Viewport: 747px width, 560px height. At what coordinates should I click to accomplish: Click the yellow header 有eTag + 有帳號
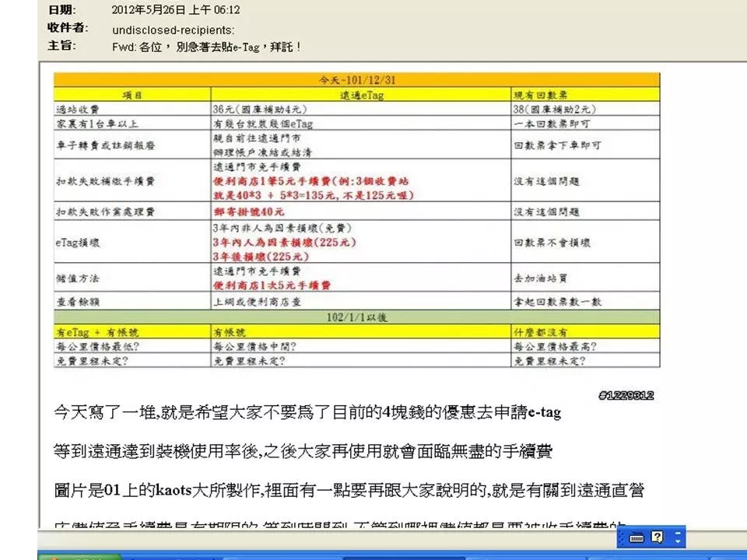coord(98,332)
